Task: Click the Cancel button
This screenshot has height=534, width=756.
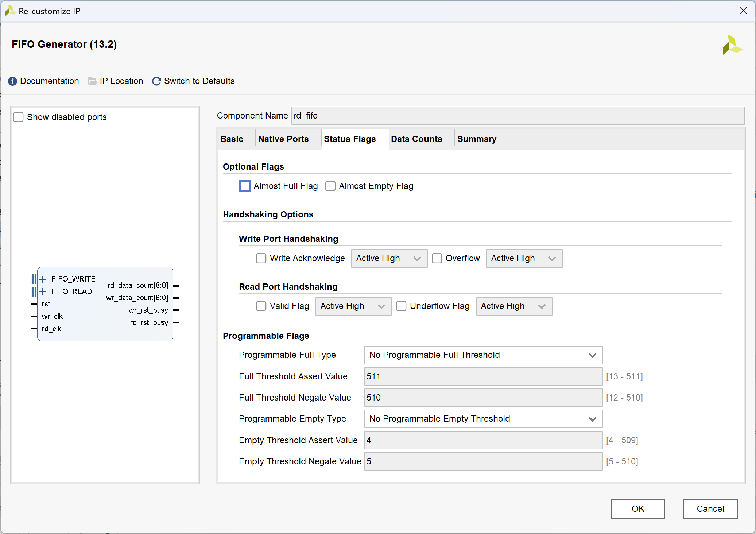Action: pos(710,508)
